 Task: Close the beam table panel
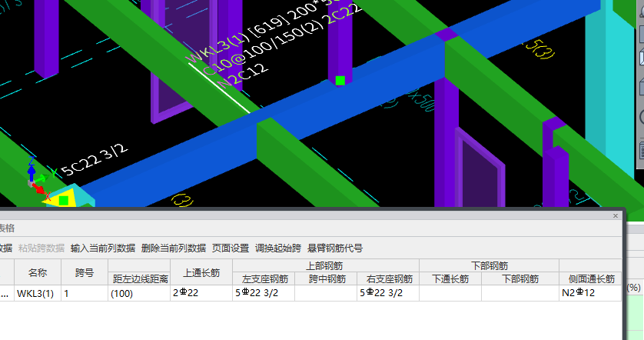616,216
